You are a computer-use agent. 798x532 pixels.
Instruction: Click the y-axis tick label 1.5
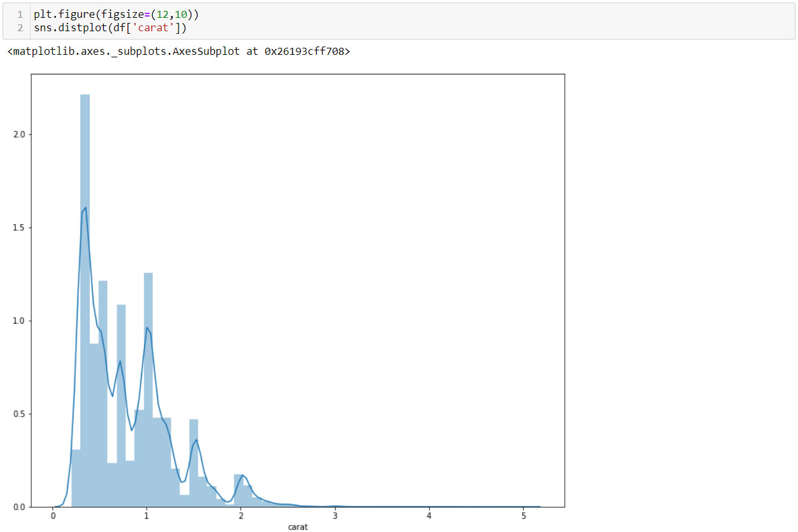18,227
